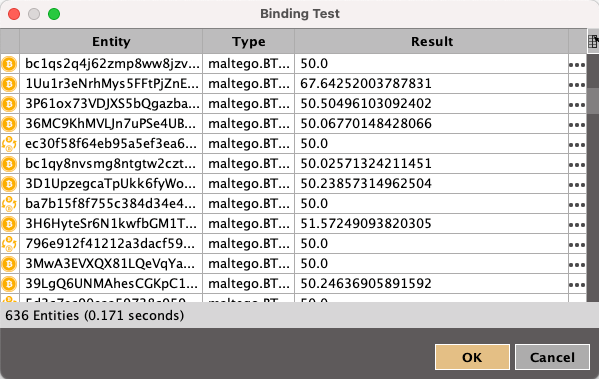Viewport: 599px width, 379px height.
Task: Open ellipsis details for 50.50496103092402 result
Action: tap(577, 105)
